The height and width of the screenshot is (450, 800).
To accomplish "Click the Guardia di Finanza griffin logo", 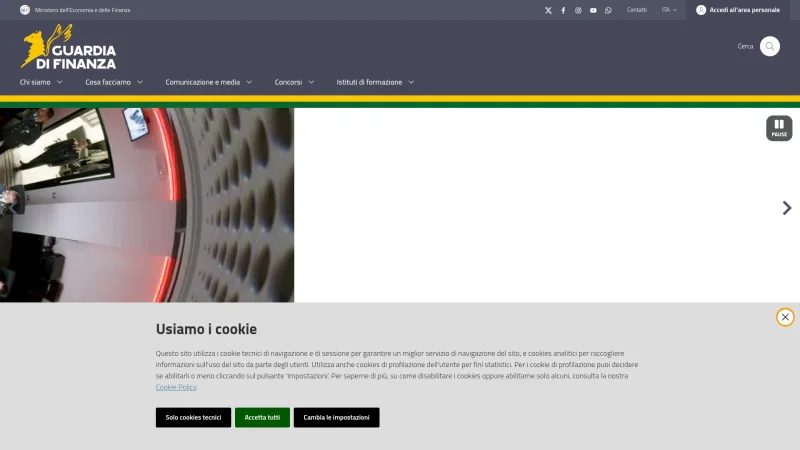I will tap(68, 46).
